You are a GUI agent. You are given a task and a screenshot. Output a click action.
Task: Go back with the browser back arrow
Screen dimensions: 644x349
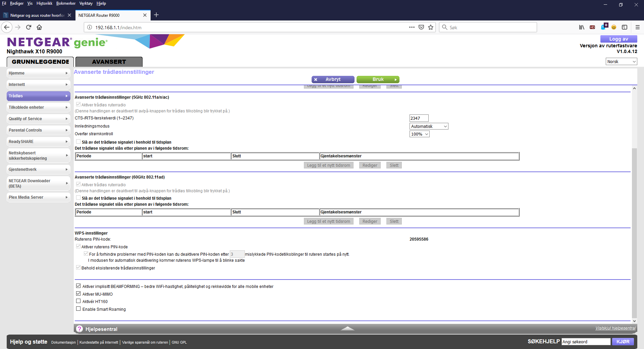coord(7,27)
